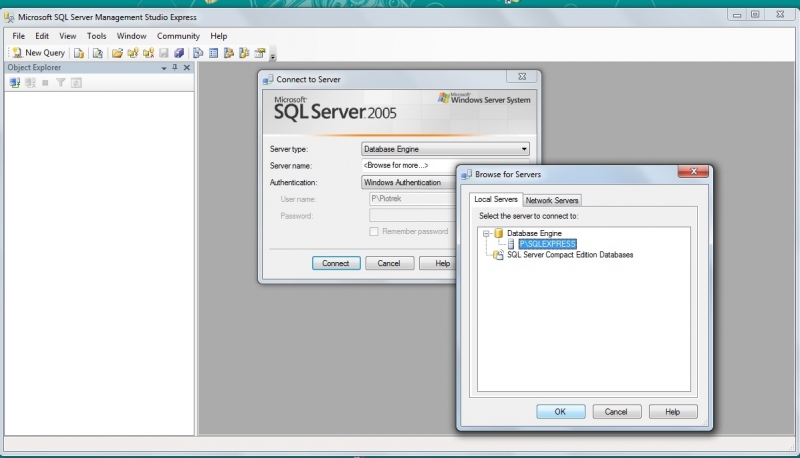Open the Tools menu

click(x=96, y=36)
